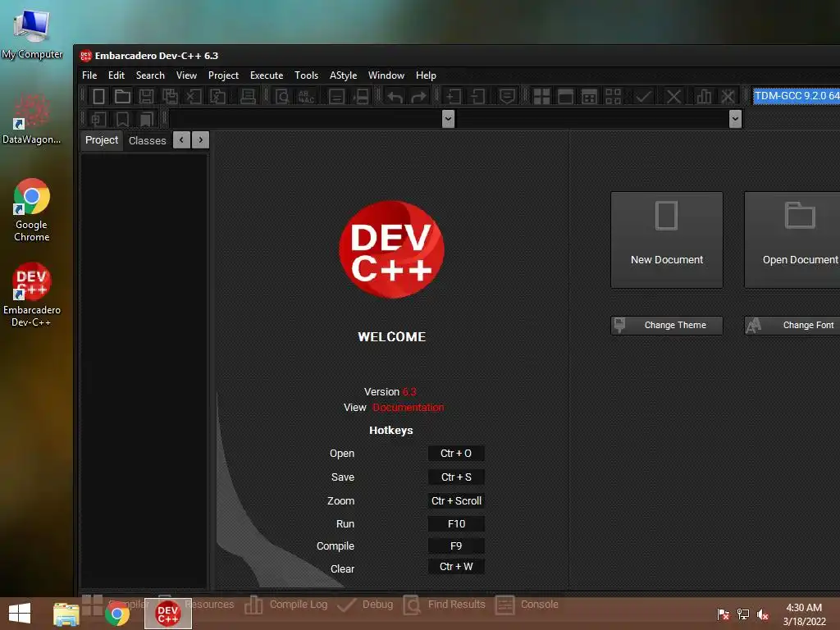Image resolution: width=840 pixels, height=630 pixels.
Task: Click the muted volume tray icon
Action: [762, 614]
